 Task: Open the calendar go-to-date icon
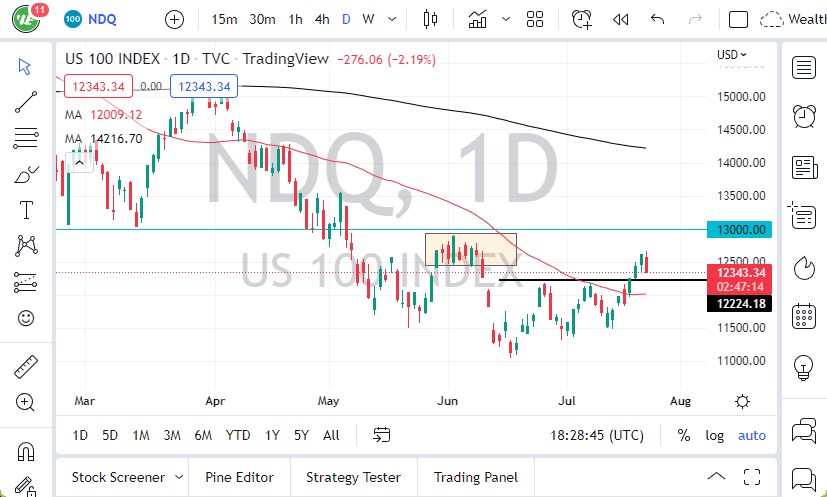pyautogui.click(x=381, y=435)
